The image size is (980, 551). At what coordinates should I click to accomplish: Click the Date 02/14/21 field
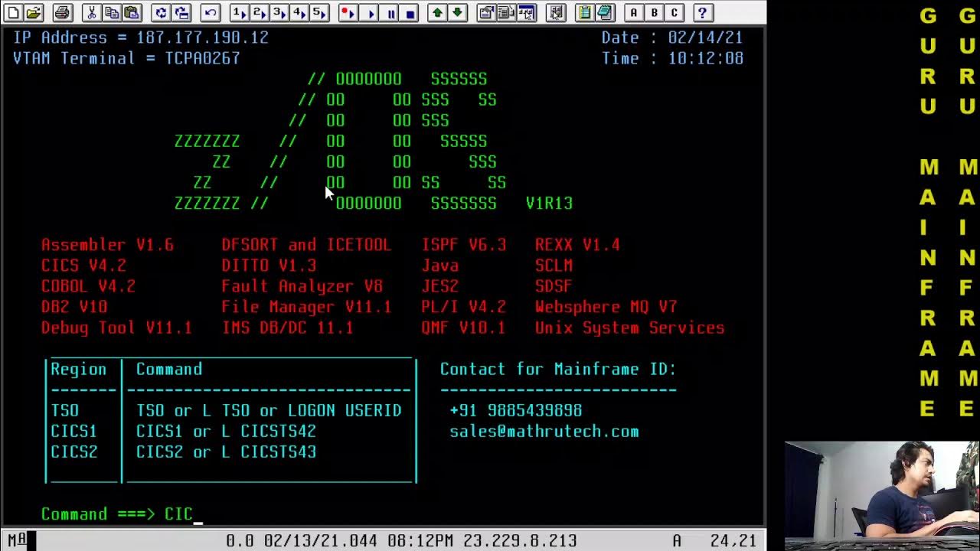pyautogui.click(x=672, y=37)
